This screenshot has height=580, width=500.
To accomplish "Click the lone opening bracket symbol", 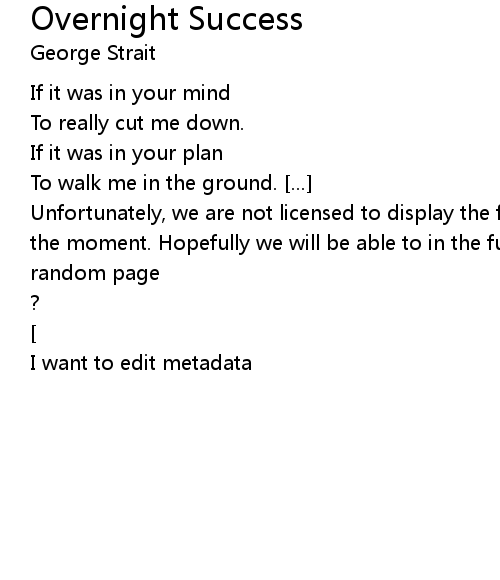I will [34, 334].
